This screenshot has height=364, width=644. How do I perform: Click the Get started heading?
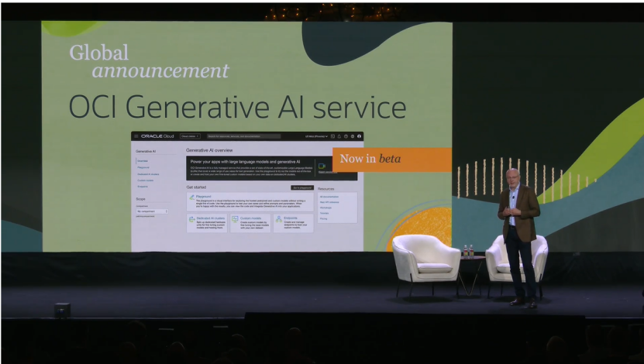pyautogui.click(x=196, y=187)
